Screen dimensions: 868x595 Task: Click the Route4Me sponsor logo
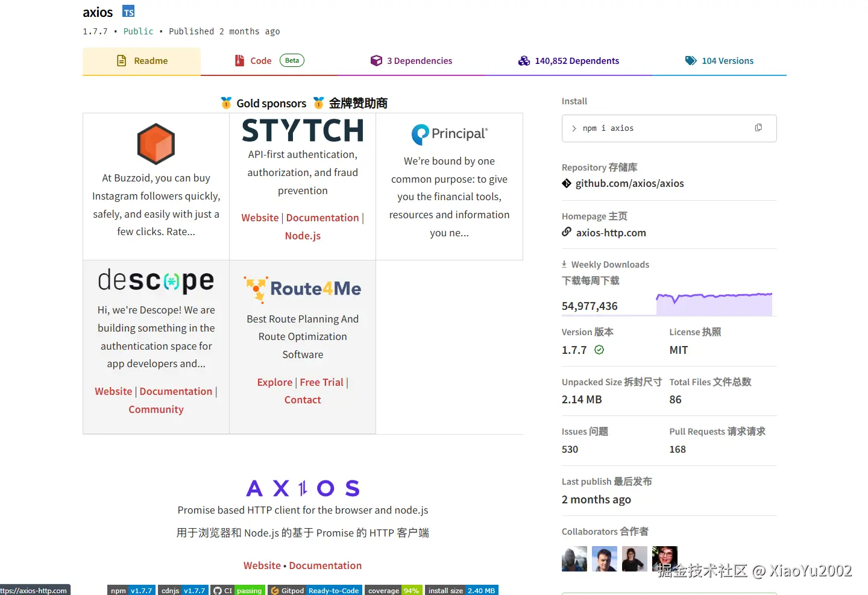coord(303,289)
